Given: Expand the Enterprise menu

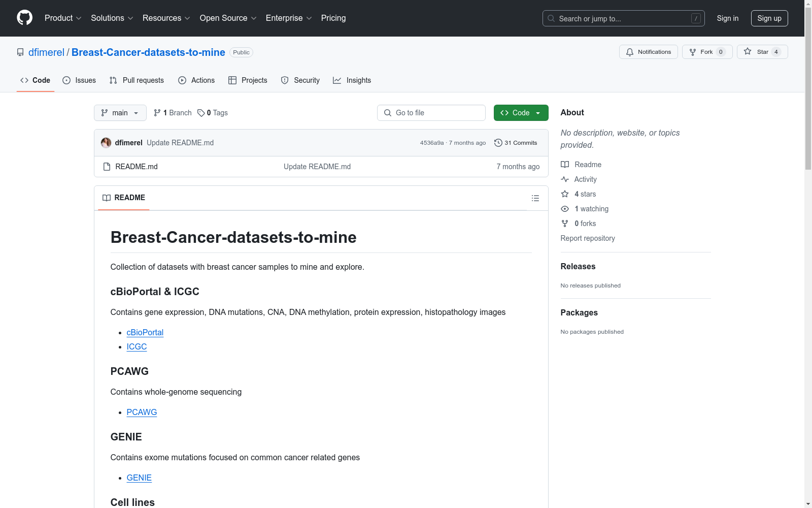Looking at the screenshot, I should click(x=289, y=18).
